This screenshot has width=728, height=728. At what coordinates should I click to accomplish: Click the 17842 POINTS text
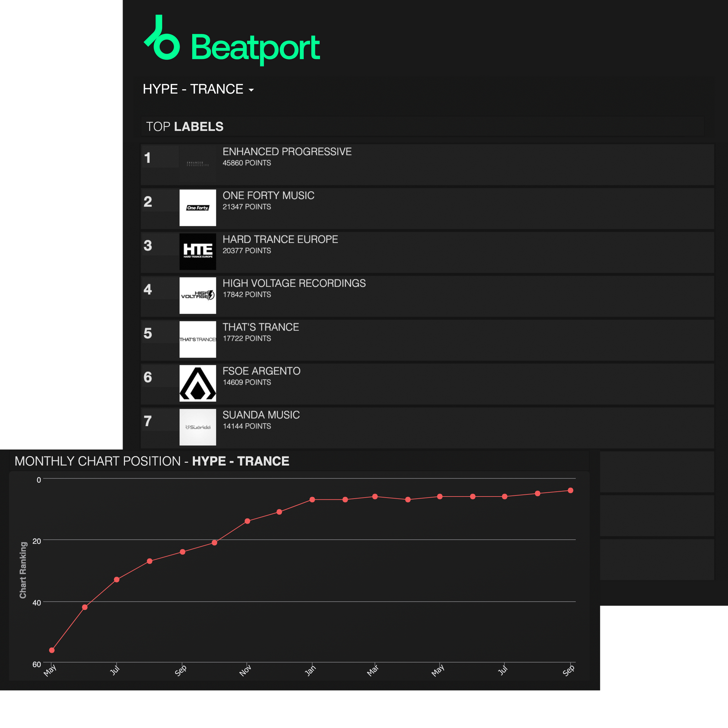point(247,295)
